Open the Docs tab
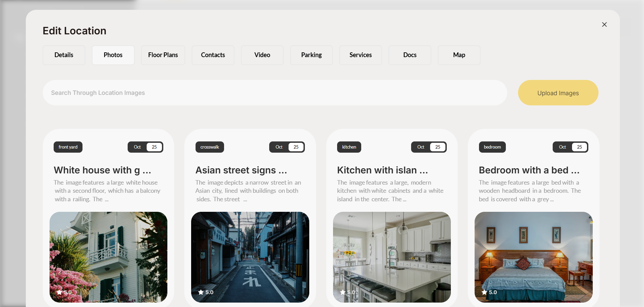 pyautogui.click(x=410, y=55)
